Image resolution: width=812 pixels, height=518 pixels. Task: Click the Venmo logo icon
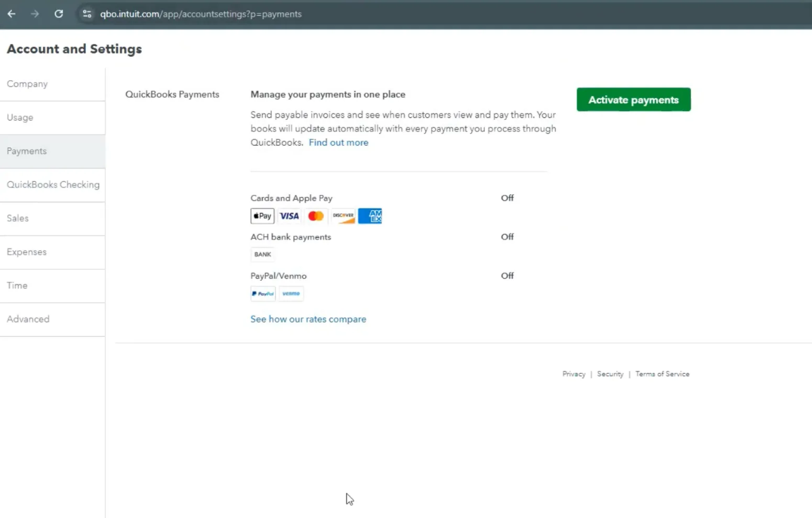tap(291, 293)
